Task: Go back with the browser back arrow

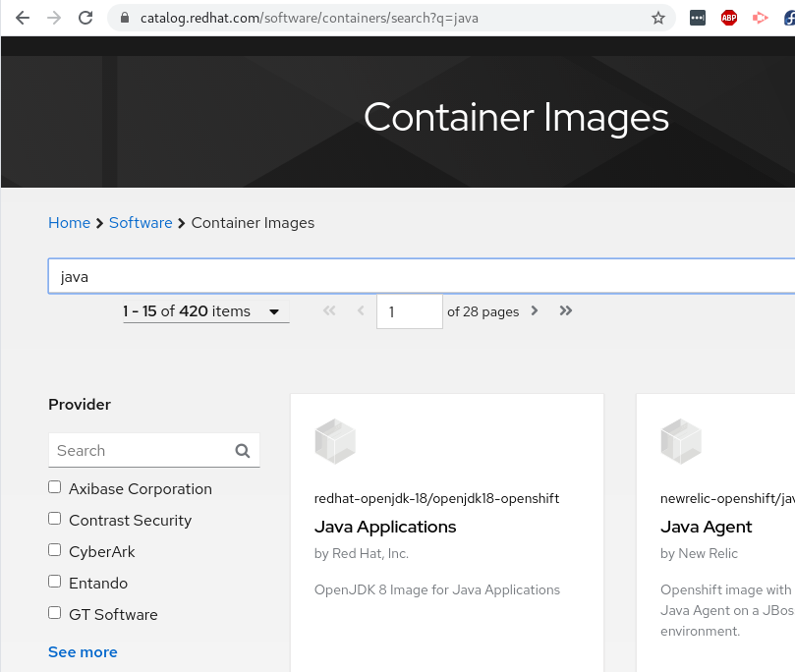Action: click(23, 19)
